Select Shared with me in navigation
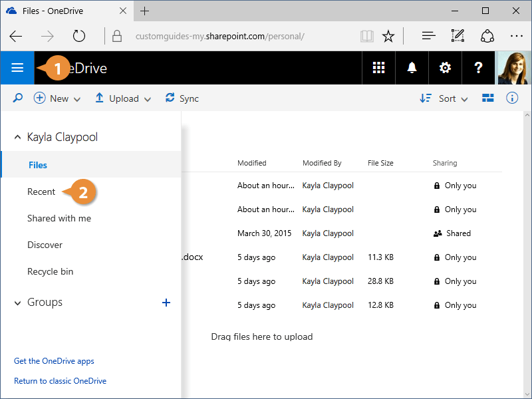The width and height of the screenshot is (532, 399). tap(59, 218)
